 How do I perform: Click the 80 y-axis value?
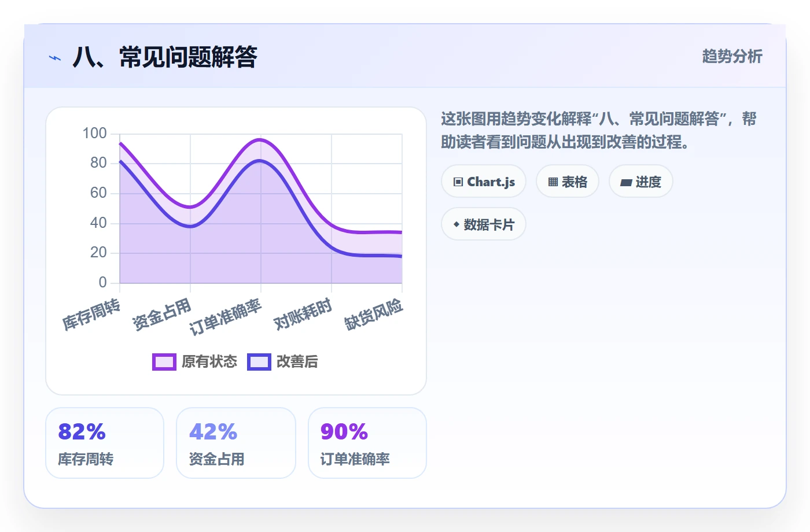99,163
